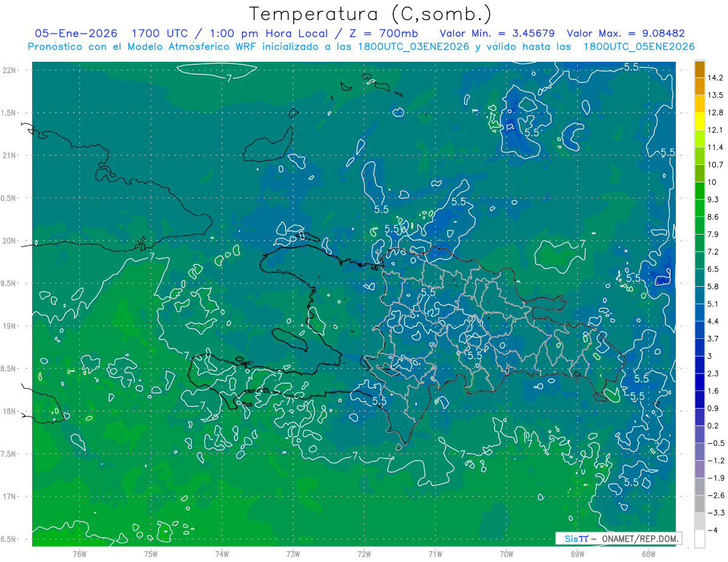Click the '76W' longitude axis label

[x=79, y=554]
